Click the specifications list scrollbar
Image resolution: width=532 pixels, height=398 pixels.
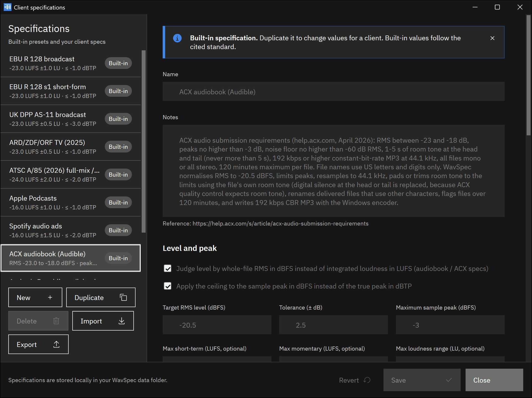144,141
